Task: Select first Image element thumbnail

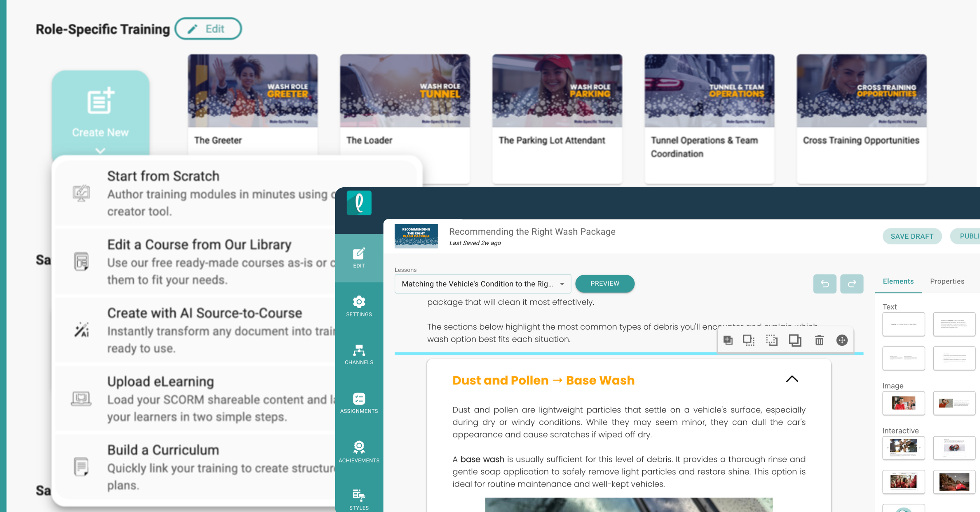Action: click(903, 403)
